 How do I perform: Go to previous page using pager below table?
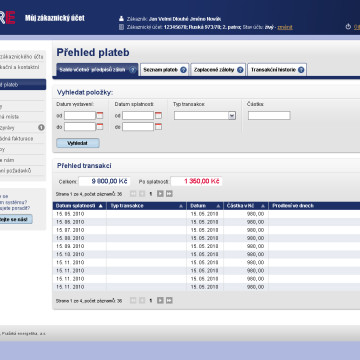point(142,301)
